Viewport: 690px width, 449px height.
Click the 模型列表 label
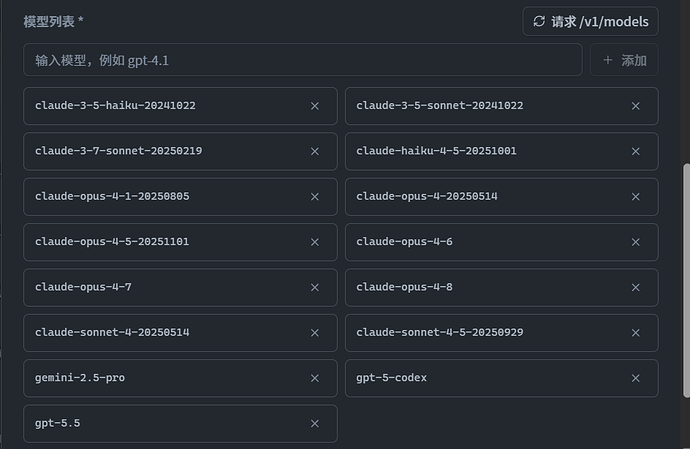pyautogui.click(x=49, y=22)
